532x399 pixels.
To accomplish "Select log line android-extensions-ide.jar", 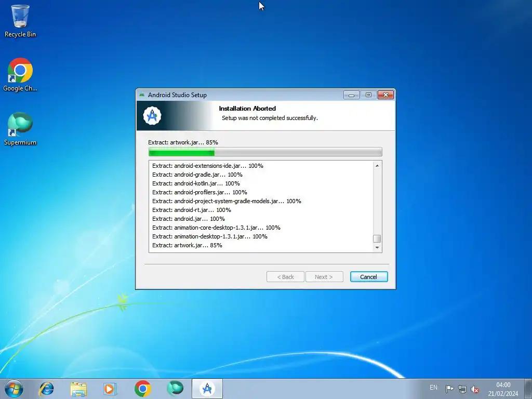I will [x=208, y=166].
